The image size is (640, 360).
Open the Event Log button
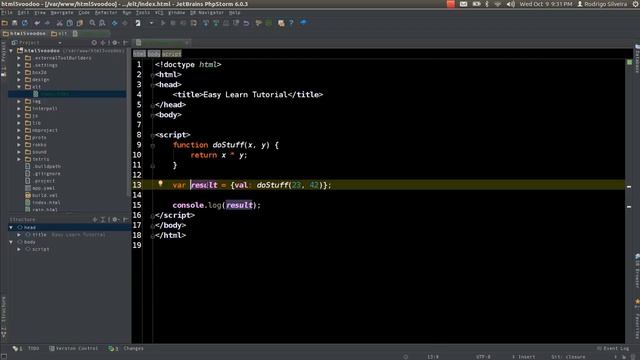[x=613, y=349]
